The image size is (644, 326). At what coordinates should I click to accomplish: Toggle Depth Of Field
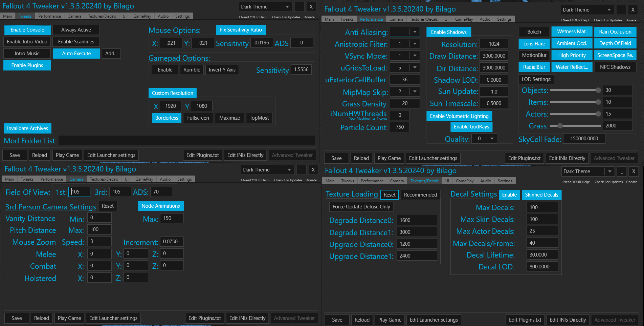(615, 43)
